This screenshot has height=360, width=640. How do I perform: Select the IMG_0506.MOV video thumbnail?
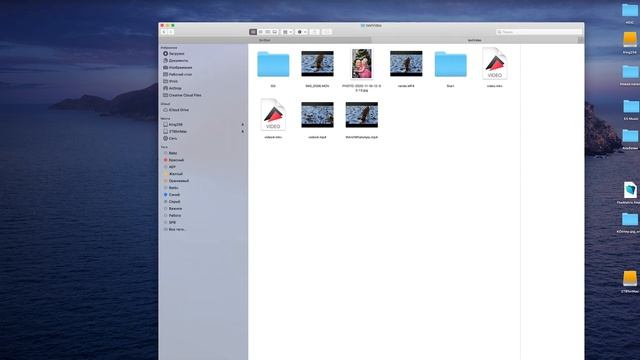pos(318,64)
